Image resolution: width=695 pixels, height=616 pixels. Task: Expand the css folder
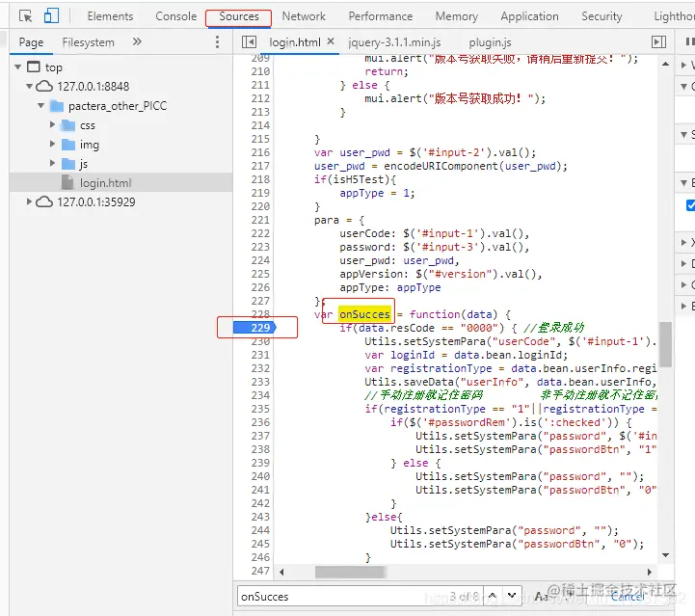tap(52, 124)
